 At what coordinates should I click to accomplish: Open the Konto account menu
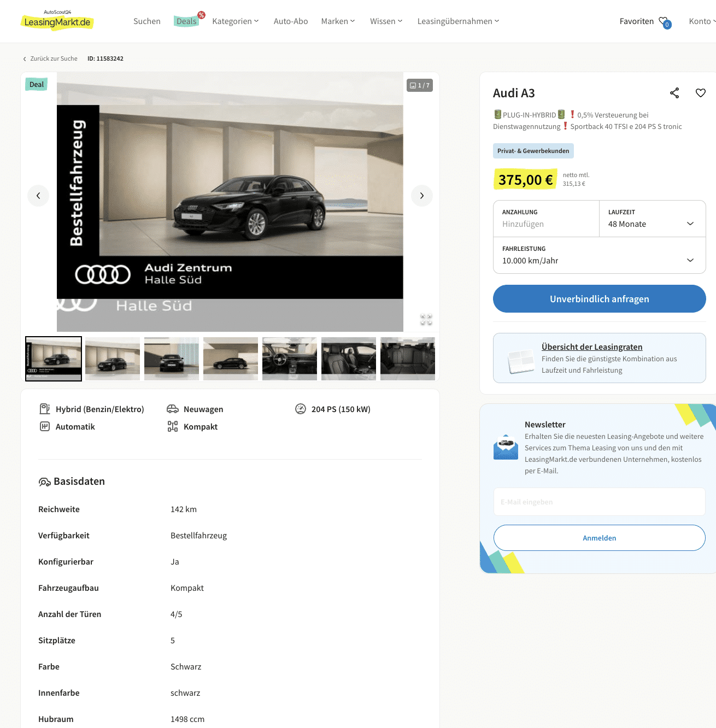[x=702, y=21]
